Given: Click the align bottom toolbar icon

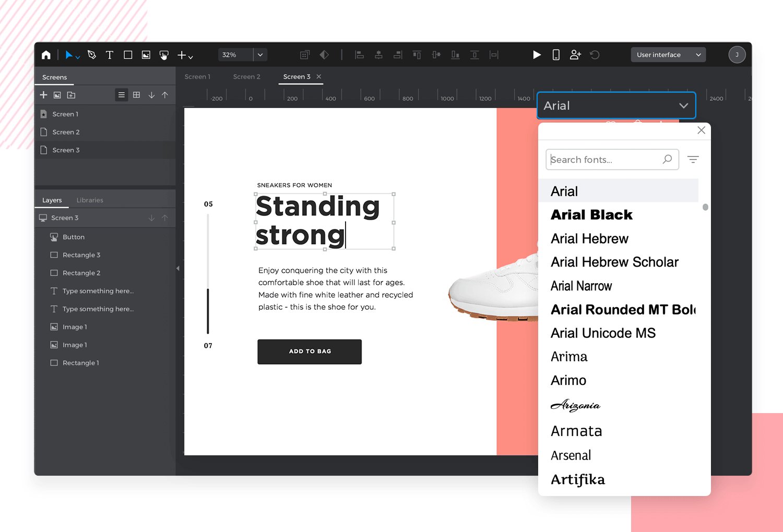Looking at the screenshot, I should tap(455, 55).
